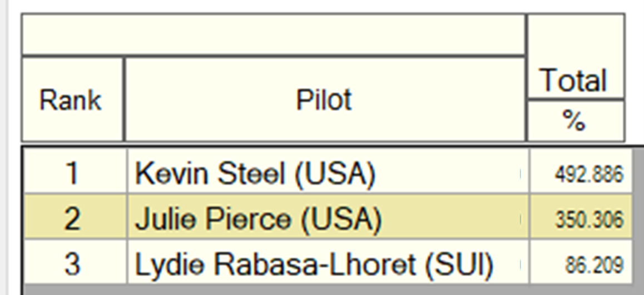Click the blank header cell above Pilot

pyautogui.click(x=274, y=34)
